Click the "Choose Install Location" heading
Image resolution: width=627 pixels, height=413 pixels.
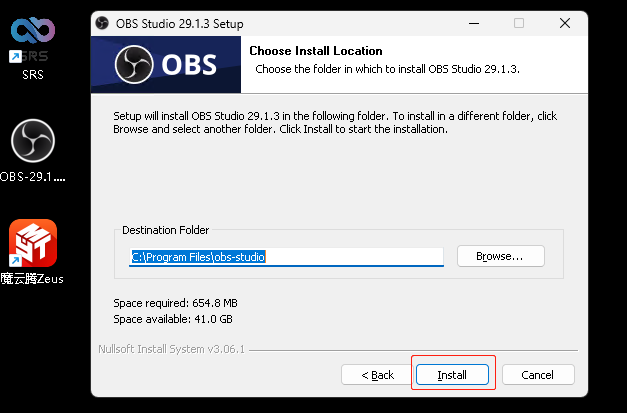point(315,51)
